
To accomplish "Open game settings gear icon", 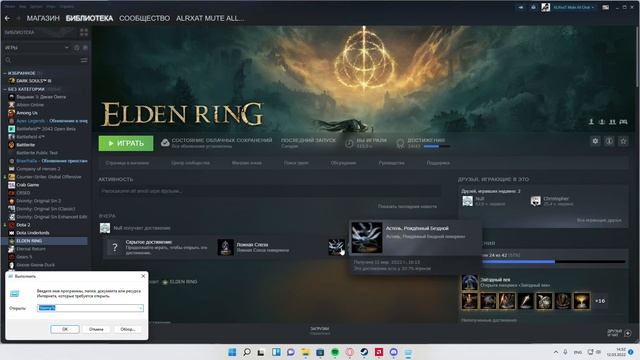I will tap(595, 141).
